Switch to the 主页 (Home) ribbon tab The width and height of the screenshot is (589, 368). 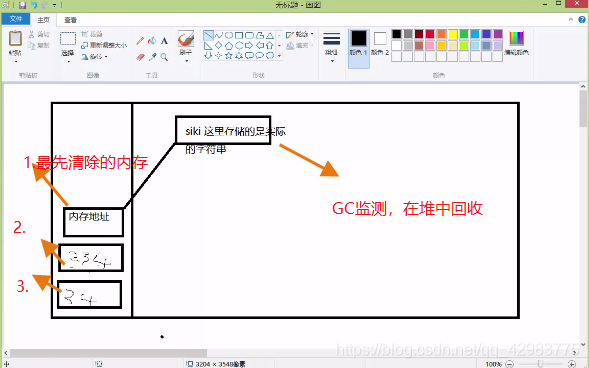coord(43,20)
